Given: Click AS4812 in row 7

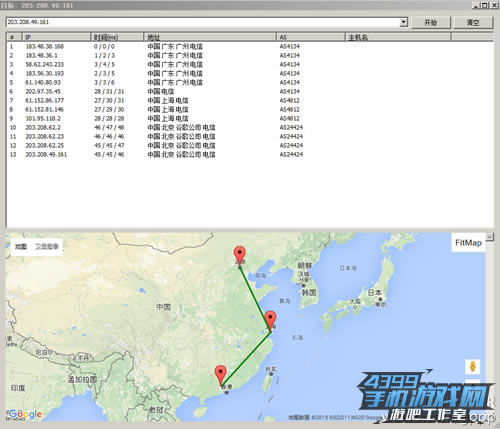Looking at the screenshot, I should [290, 100].
